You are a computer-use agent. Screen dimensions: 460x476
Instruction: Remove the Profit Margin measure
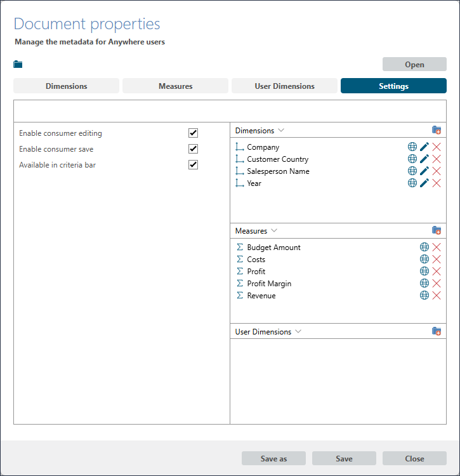click(437, 284)
